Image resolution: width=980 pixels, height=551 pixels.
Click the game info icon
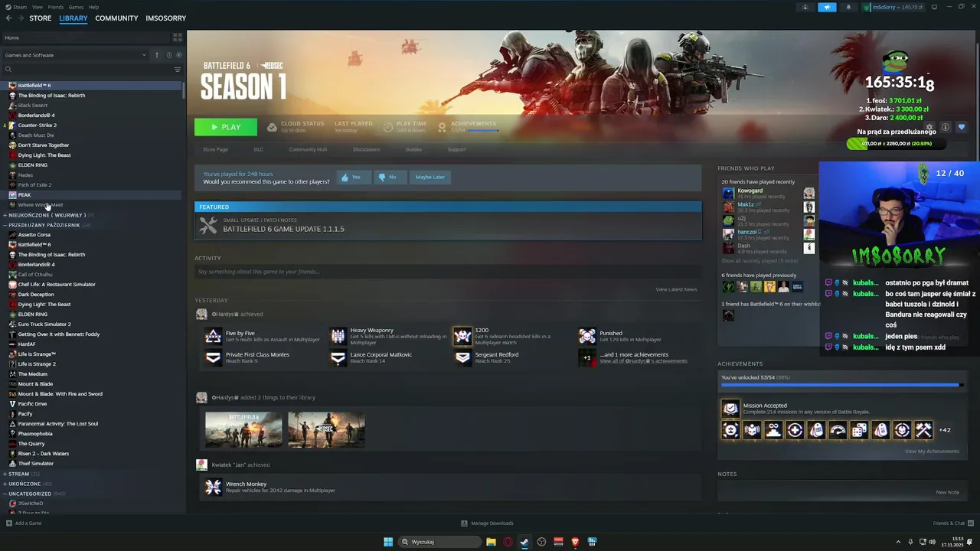(x=946, y=127)
